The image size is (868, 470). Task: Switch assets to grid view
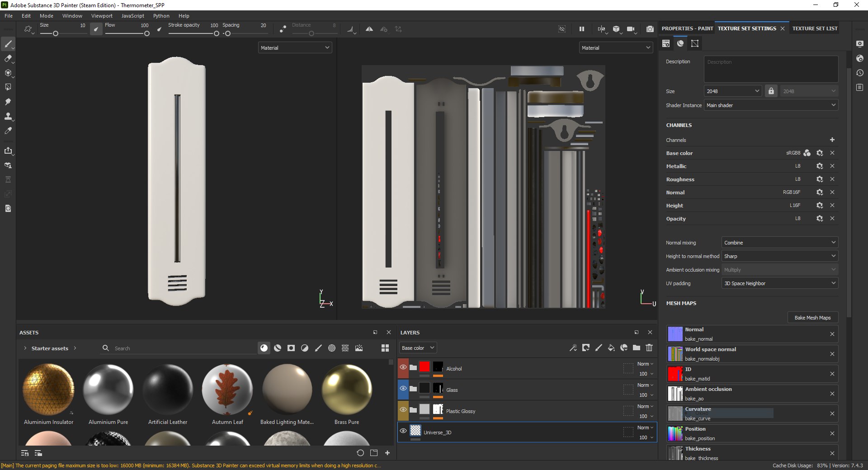click(385, 348)
